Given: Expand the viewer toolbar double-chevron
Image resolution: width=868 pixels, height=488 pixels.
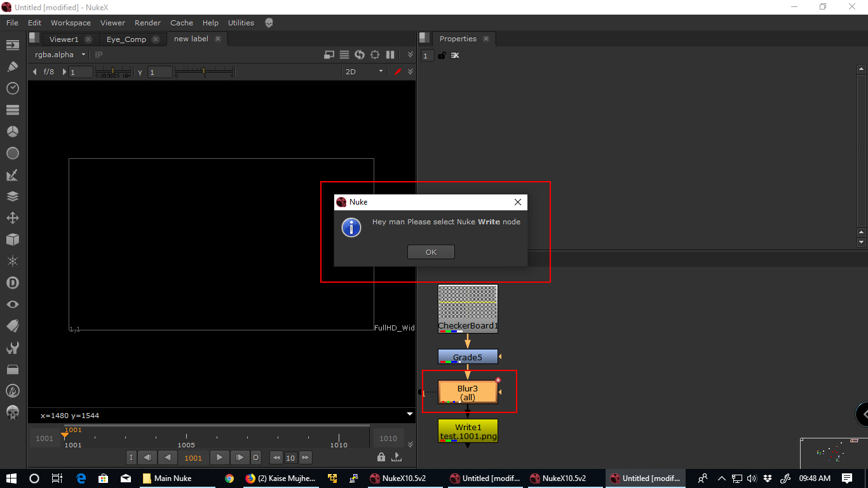Looking at the screenshot, I should 410,55.
